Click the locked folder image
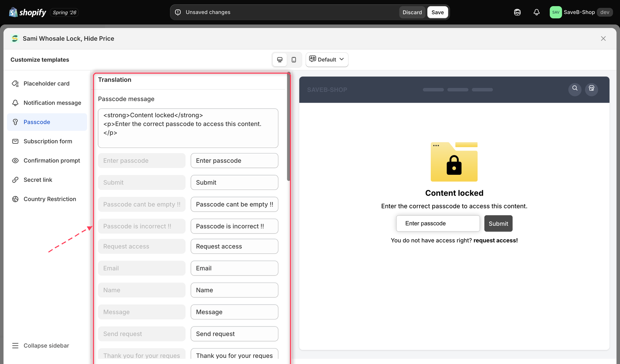 (454, 162)
